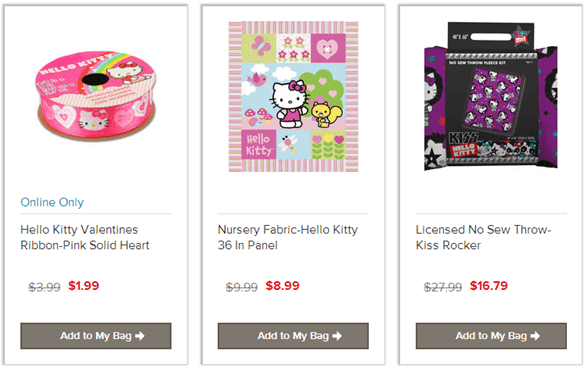Open Hello Kitty Valentines Ribbon-Pink Solid Heart title
588x368 pixels.
[x=85, y=237]
